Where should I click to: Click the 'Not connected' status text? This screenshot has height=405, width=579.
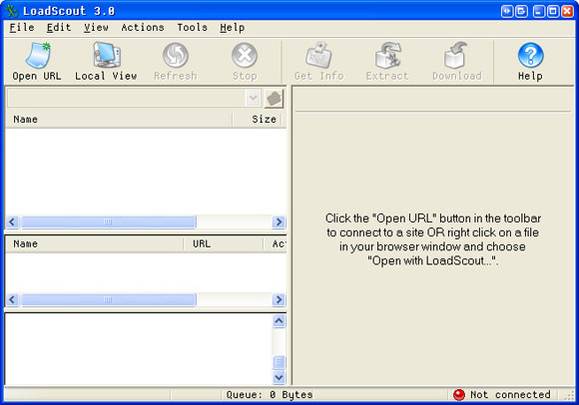(x=510, y=395)
